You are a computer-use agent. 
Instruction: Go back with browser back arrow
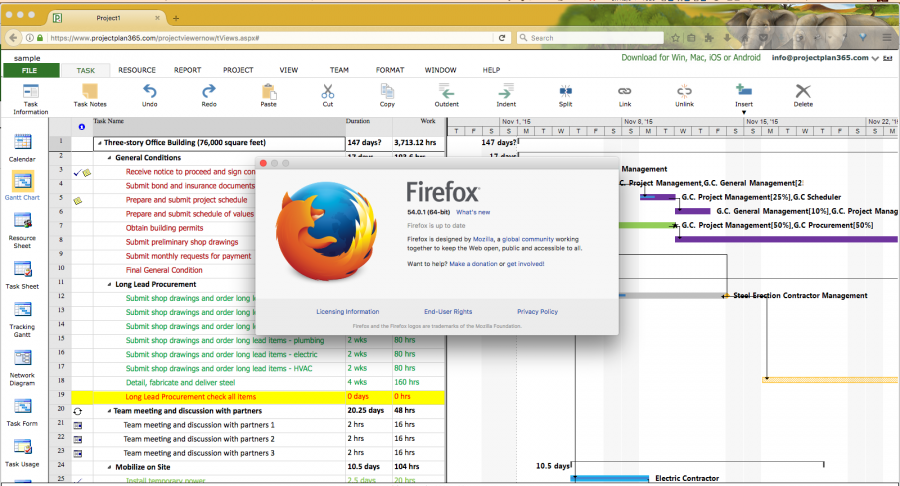click(x=13, y=38)
